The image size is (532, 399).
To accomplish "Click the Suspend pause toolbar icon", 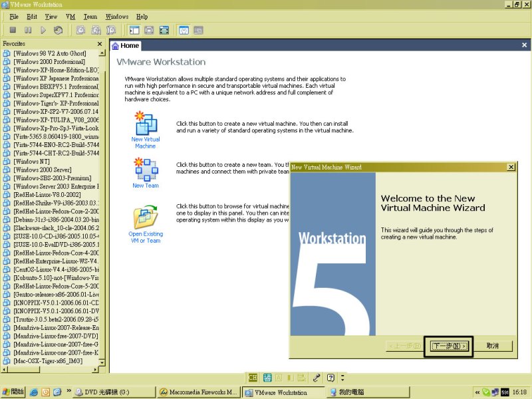I will tap(28, 30).
